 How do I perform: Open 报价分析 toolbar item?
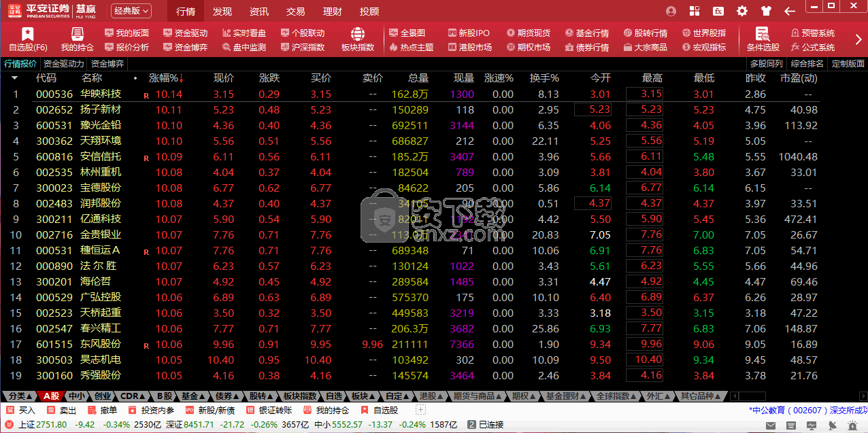pyautogui.click(x=127, y=48)
